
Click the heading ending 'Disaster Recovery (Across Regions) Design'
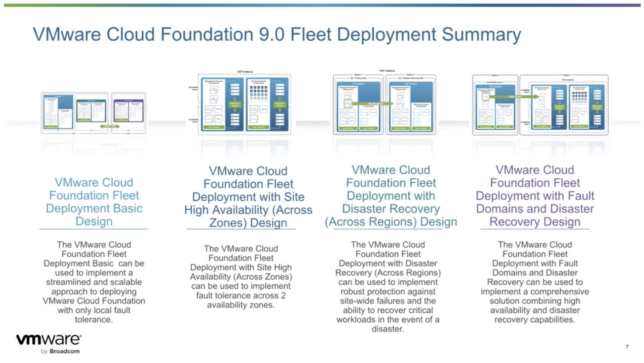tap(391, 196)
